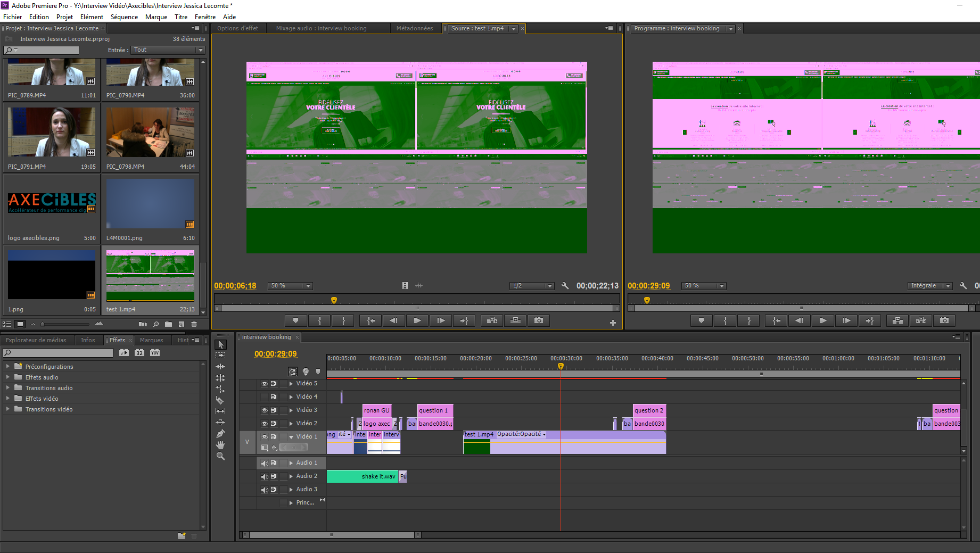980x553 pixels.
Task: Open Entrée Tout dropdown
Action: pyautogui.click(x=168, y=50)
